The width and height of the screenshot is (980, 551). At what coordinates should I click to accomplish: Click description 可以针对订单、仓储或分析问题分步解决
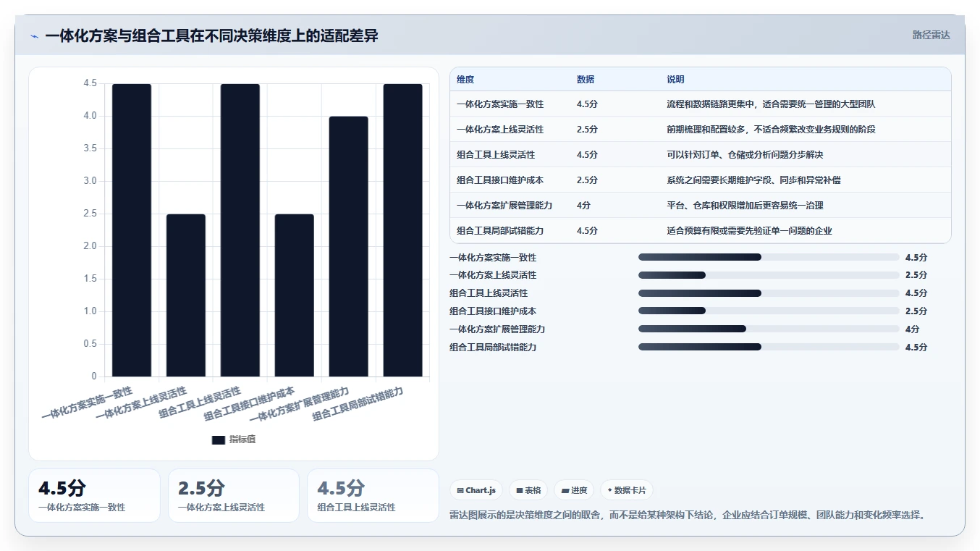click(745, 155)
